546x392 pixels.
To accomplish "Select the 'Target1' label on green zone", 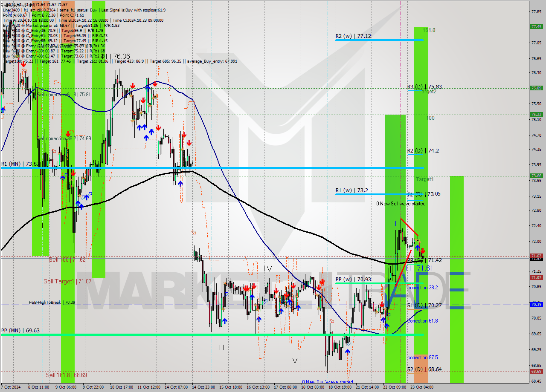I will point(424,179).
